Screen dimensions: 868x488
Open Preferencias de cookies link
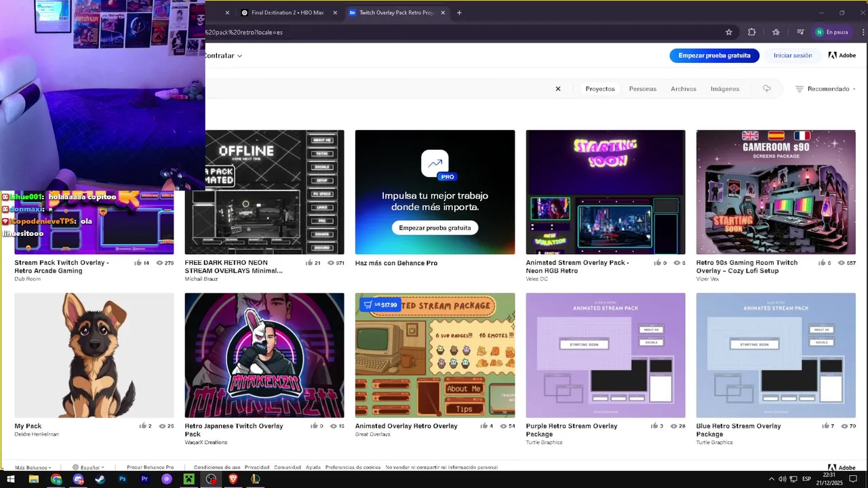353,468
